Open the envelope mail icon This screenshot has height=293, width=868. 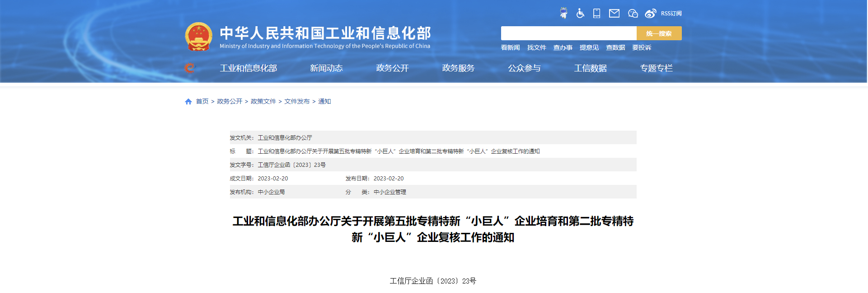coord(614,13)
